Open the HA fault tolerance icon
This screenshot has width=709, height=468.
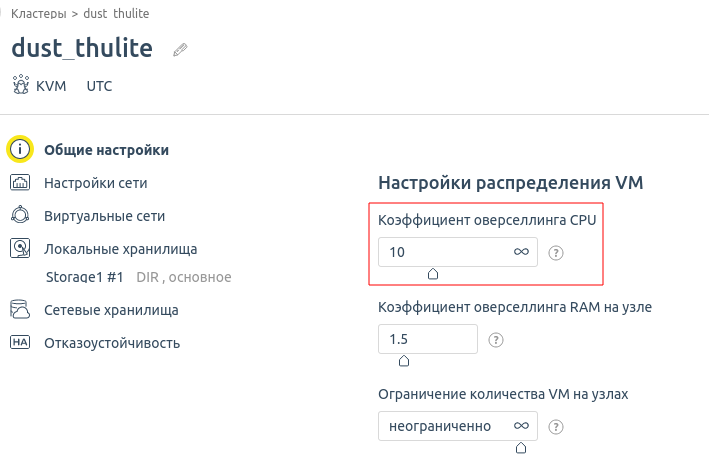[20, 342]
